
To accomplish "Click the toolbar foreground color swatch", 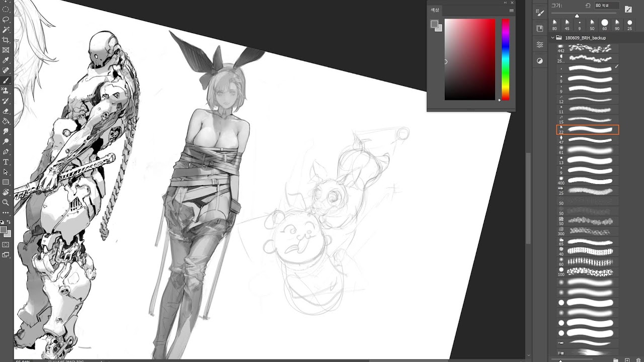I will click(4, 230).
